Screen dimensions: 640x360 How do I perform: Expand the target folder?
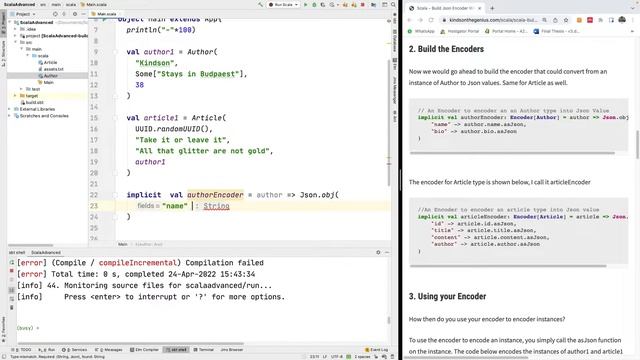(x=16, y=96)
